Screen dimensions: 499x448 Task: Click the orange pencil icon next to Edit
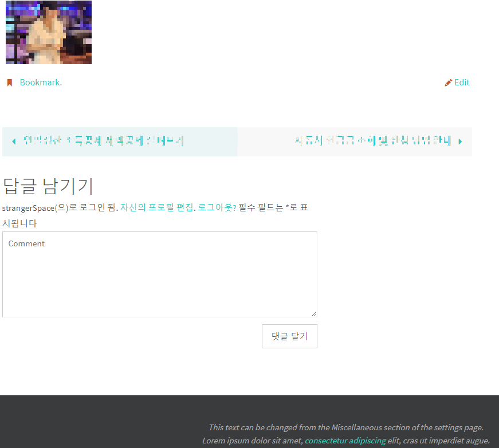[448, 82]
